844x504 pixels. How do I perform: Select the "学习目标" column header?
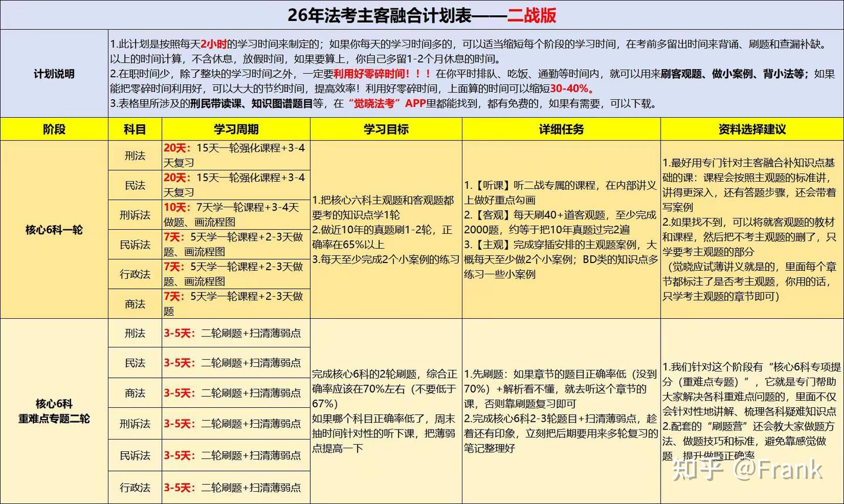pyautogui.click(x=386, y=129)
